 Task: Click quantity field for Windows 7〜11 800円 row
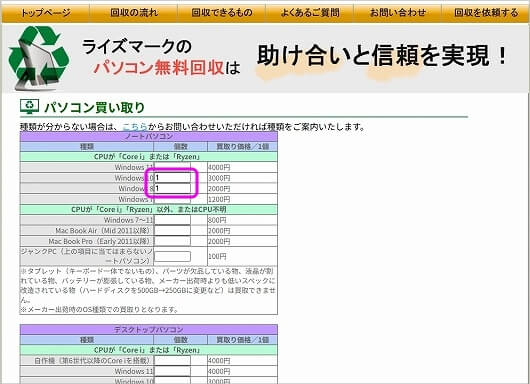click(x=172, y=220)
